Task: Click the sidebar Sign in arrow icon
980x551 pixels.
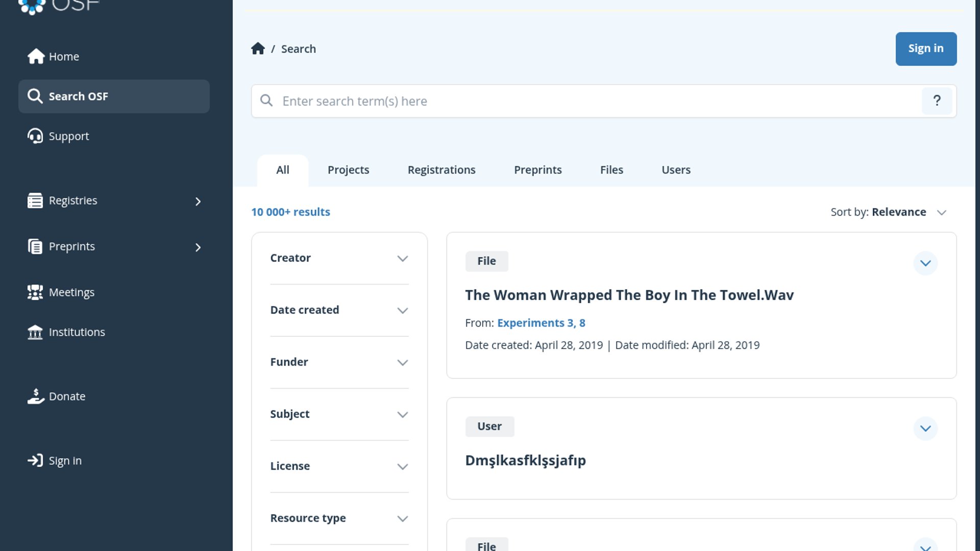Action: coord(35,461)
